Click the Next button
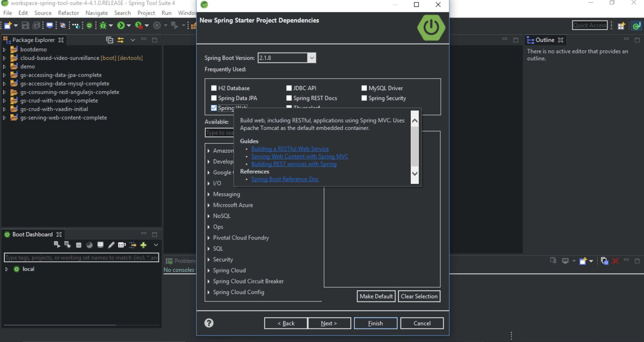The height and width of the screenshot is (342, 644). coord(329,323)
